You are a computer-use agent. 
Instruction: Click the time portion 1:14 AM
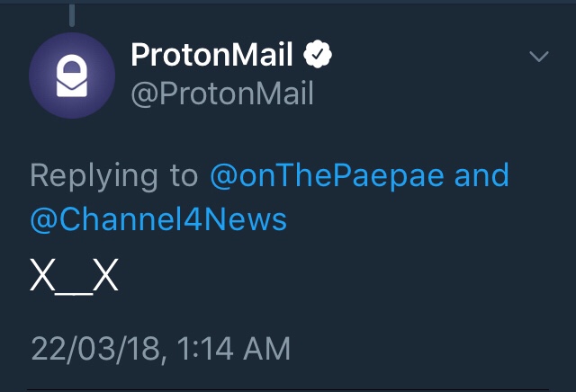(234, 349)
